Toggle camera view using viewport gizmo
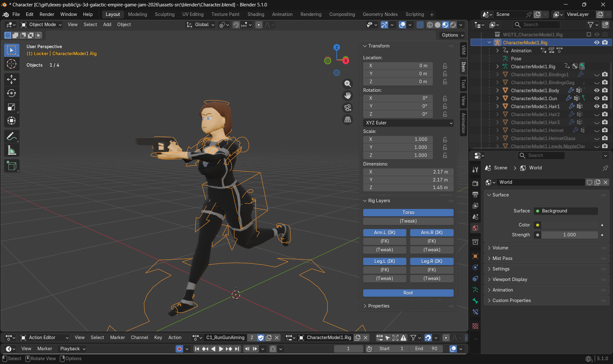Image resolution: width=613 pixels, height=364 pixels. [348, 108]
